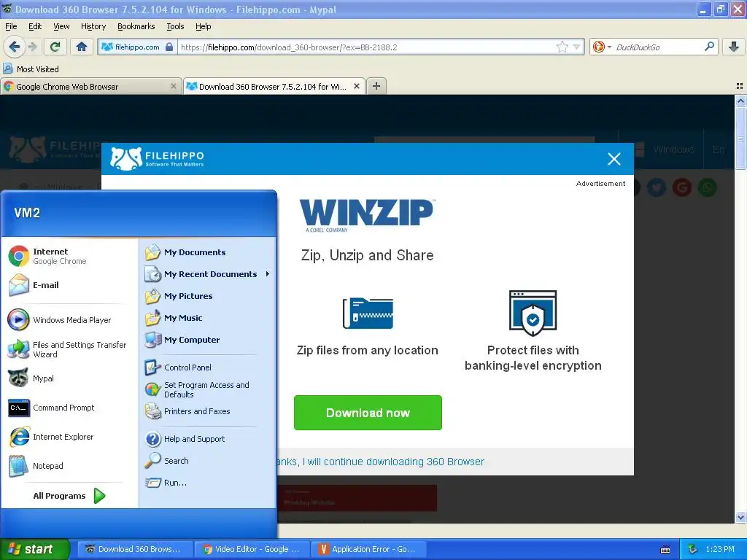Viewport: 747px width, 560px height.
Task: Open the File menu
Action: 11,26
